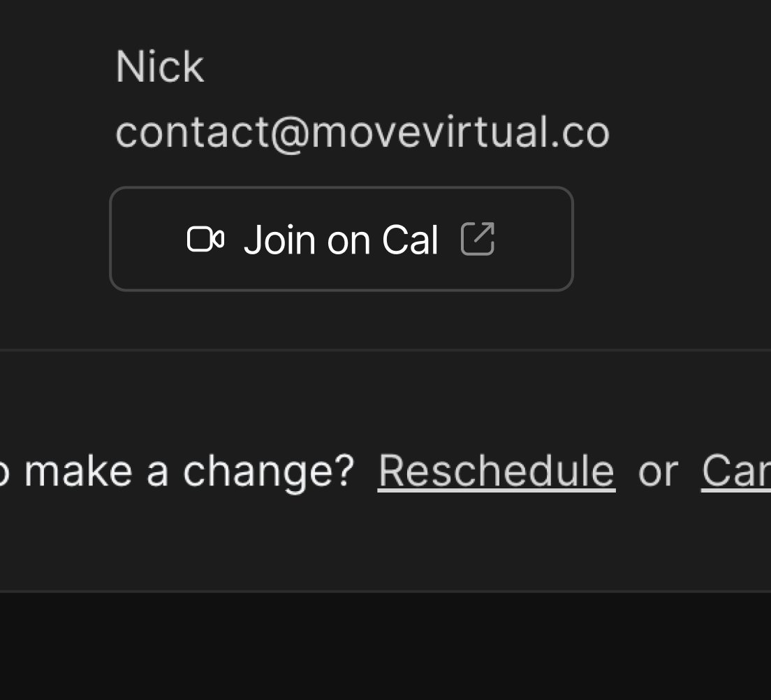
Task: Click the external link icon next to Join on Cal
Action: pyautogui.click(x=479, y=239)
